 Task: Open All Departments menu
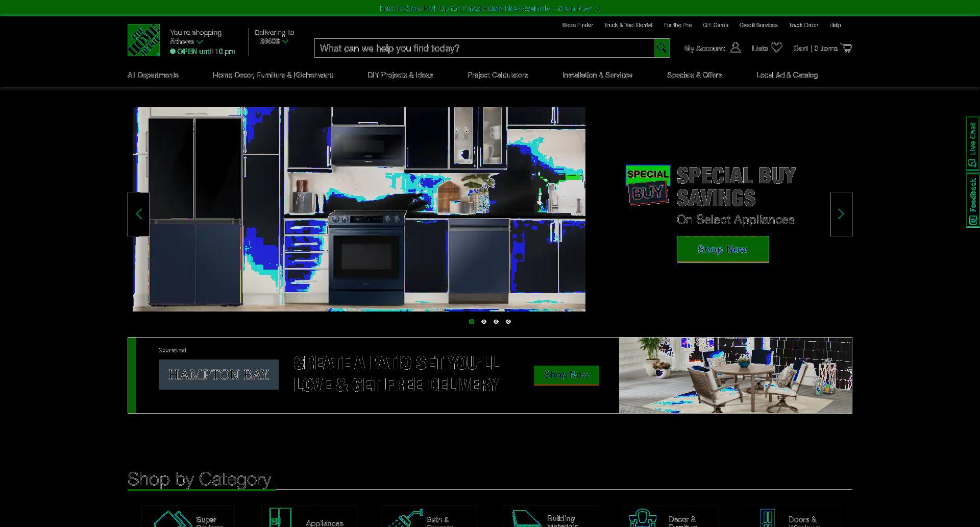click(x=153, y=75)
